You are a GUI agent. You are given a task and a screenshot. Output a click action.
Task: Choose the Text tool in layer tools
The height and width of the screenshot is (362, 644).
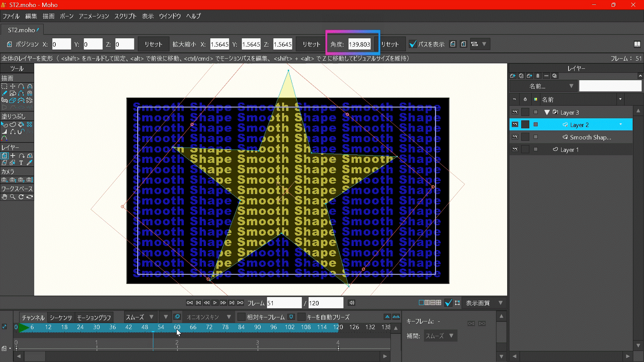coord(21,163)
